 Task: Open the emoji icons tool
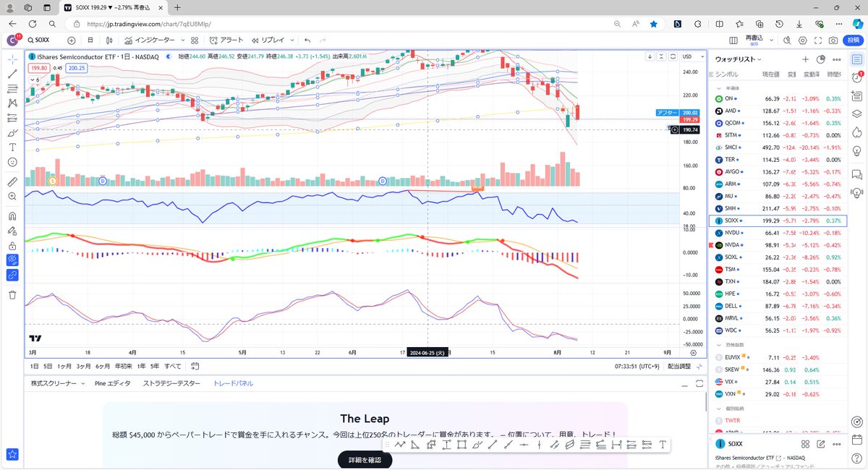(12, 162)
